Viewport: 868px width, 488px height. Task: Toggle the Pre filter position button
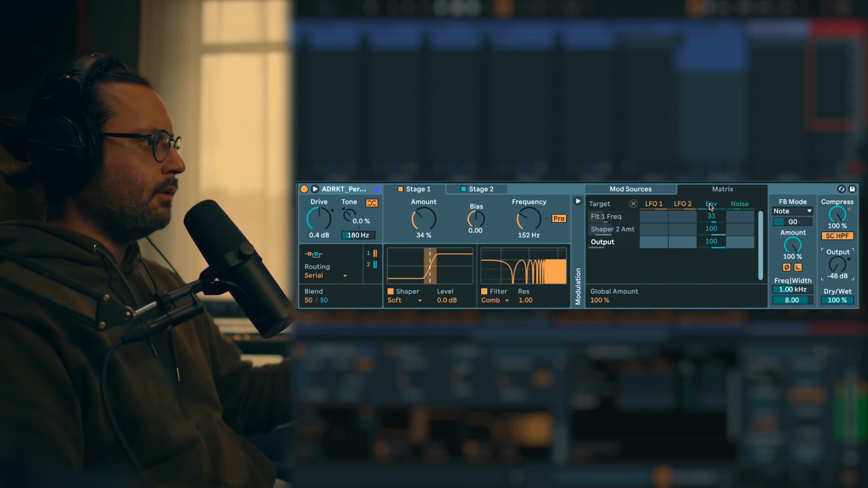click(559, 218)
